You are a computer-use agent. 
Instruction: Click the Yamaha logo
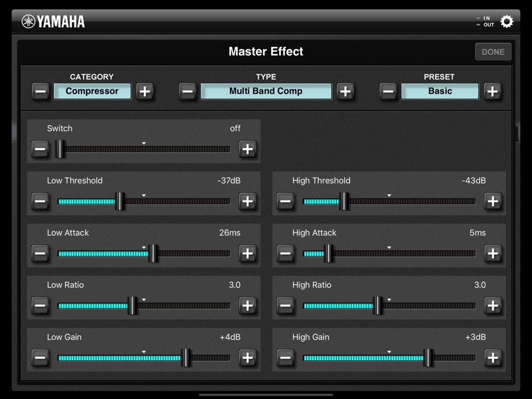point(53,22)
